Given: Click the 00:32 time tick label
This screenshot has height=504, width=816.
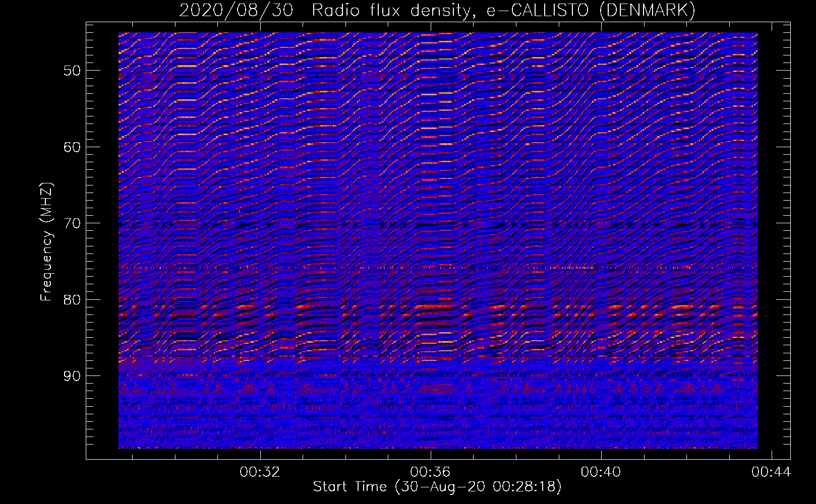Looking at the screenshot, I should [x=260, y=472].
